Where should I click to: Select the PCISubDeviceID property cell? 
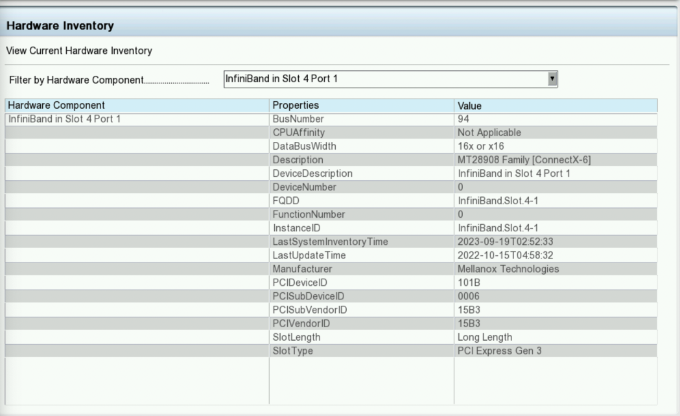[308, 296]
